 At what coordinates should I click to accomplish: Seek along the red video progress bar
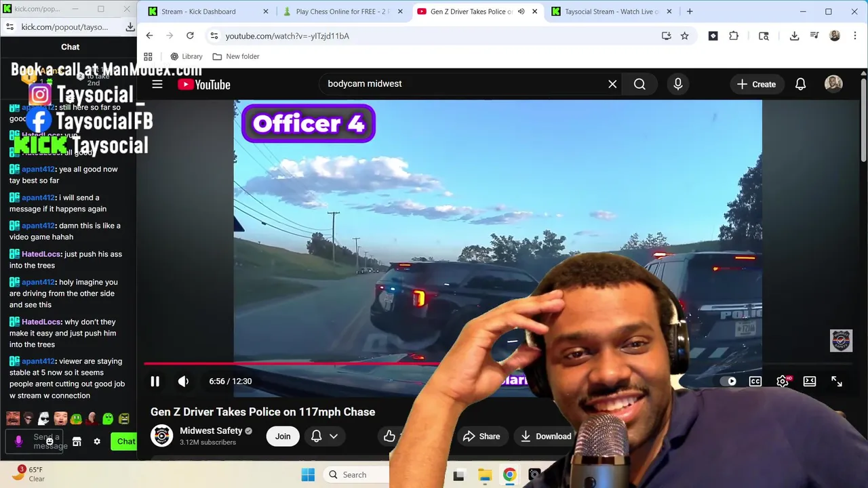[292, 364]
